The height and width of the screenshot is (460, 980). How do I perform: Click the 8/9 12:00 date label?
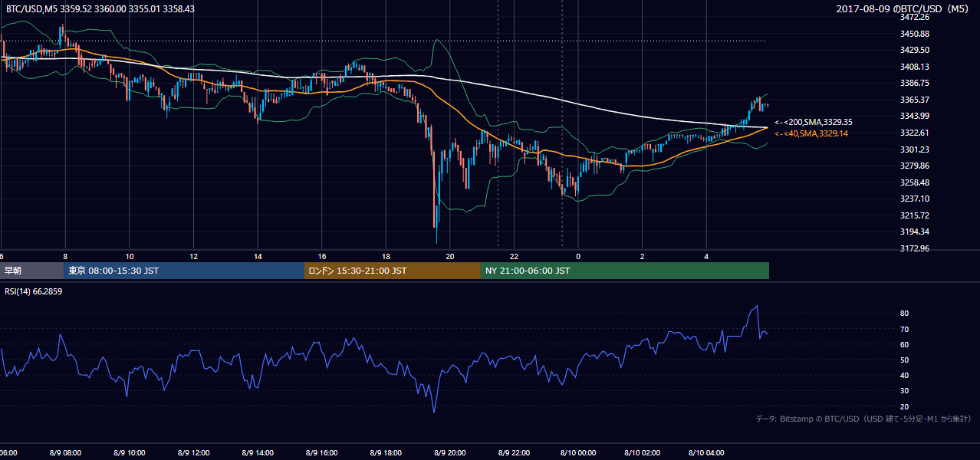click(193, 453)
